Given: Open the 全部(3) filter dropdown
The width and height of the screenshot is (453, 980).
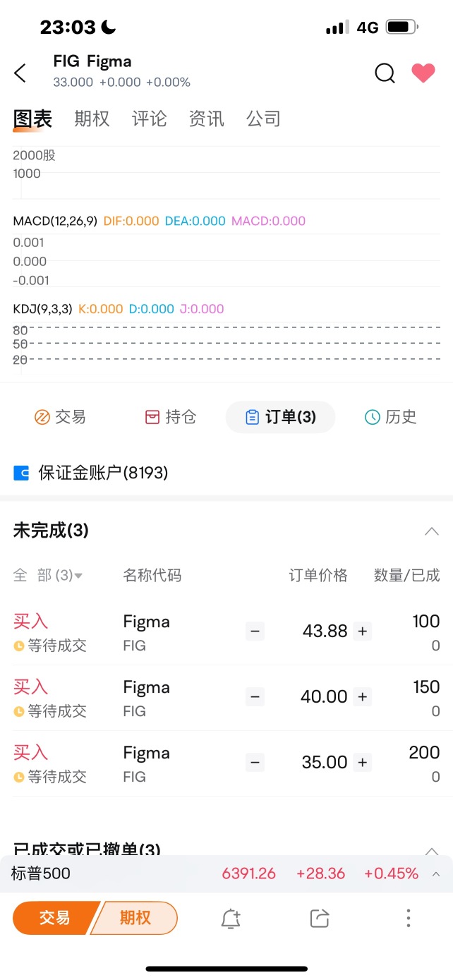Looking at the screenshot, I should coord(48,576).
